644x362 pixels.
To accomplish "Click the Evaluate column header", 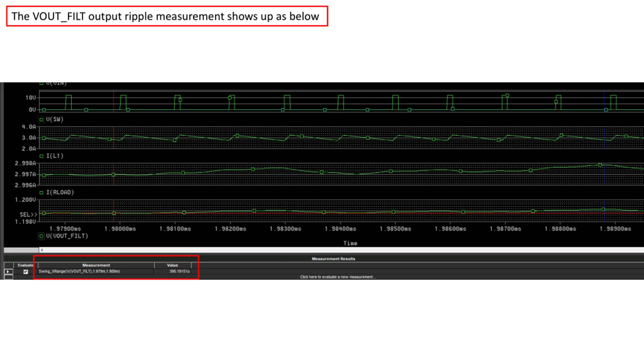I will click(x=25, y=265).
